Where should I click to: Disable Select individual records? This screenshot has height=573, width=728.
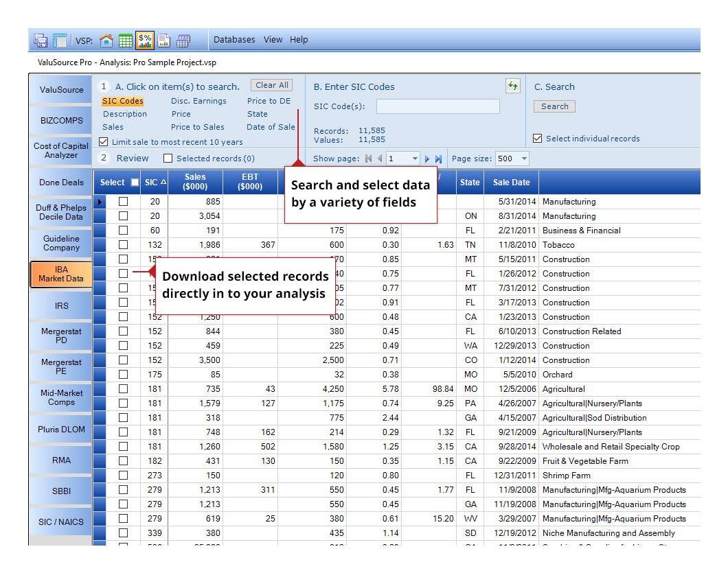[x=538, y=139]
